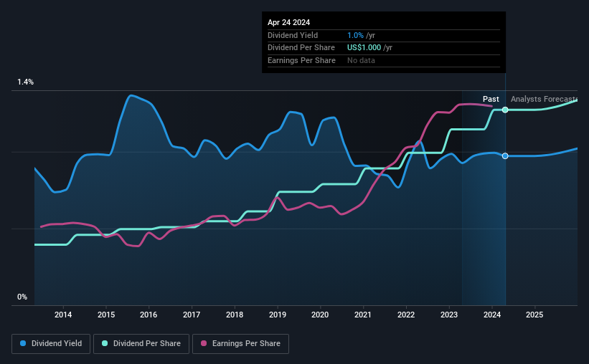
Task: Click the 2025 x-axis label
Action: tap(534, 315)
